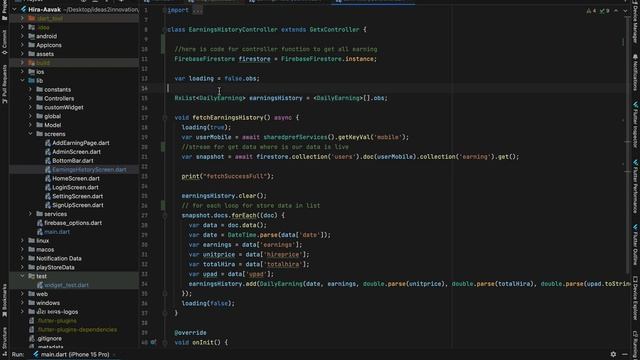Viewport: 640px width, 360px height.
Task: Open the .gitignore file
Action: pos(49,338)
